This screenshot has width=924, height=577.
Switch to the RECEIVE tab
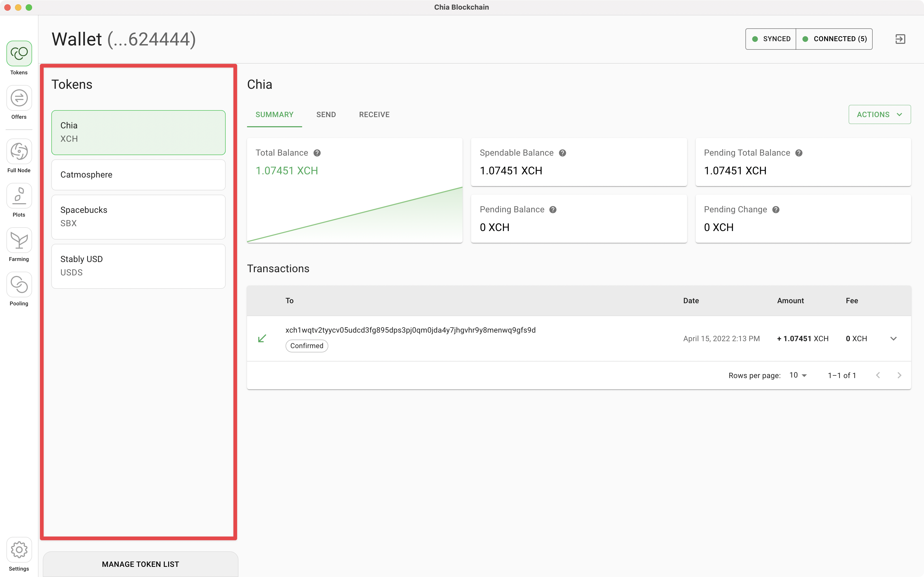(x=374, y=114)
